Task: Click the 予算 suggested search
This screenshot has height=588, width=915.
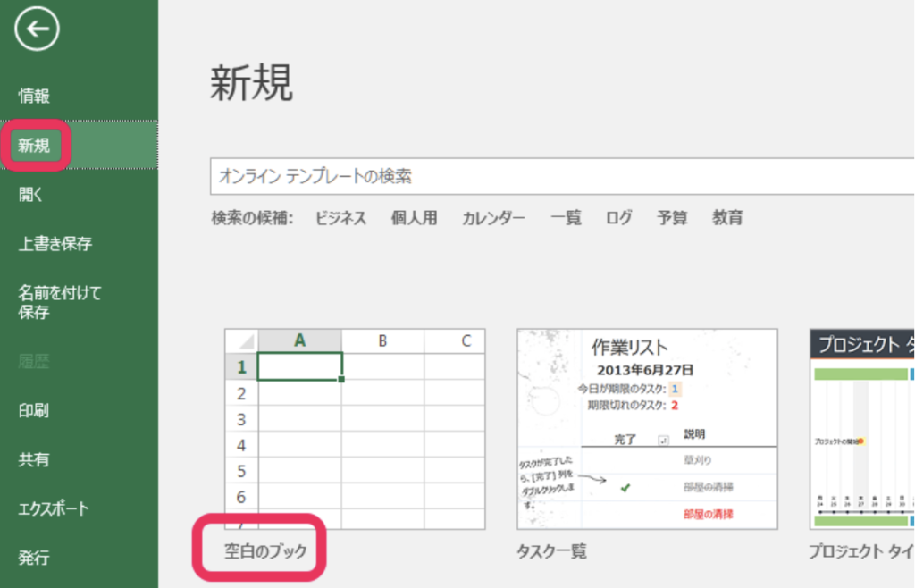Action: [672, 218]
